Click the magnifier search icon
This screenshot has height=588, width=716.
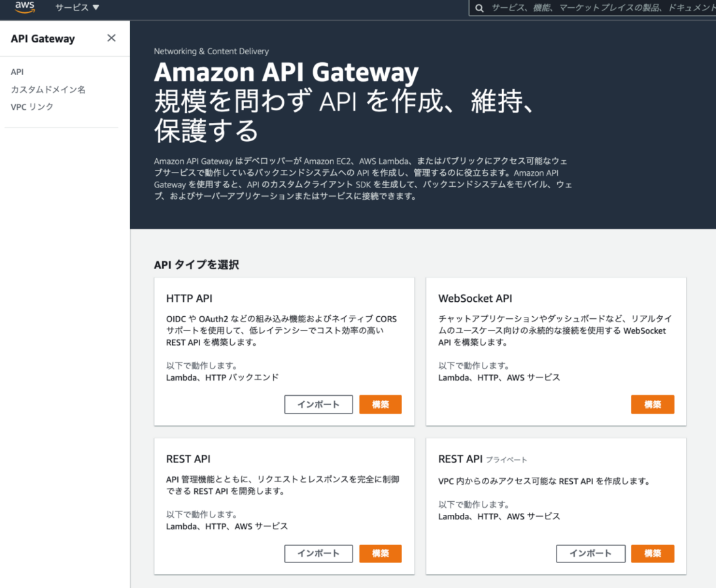click(479, 8)
